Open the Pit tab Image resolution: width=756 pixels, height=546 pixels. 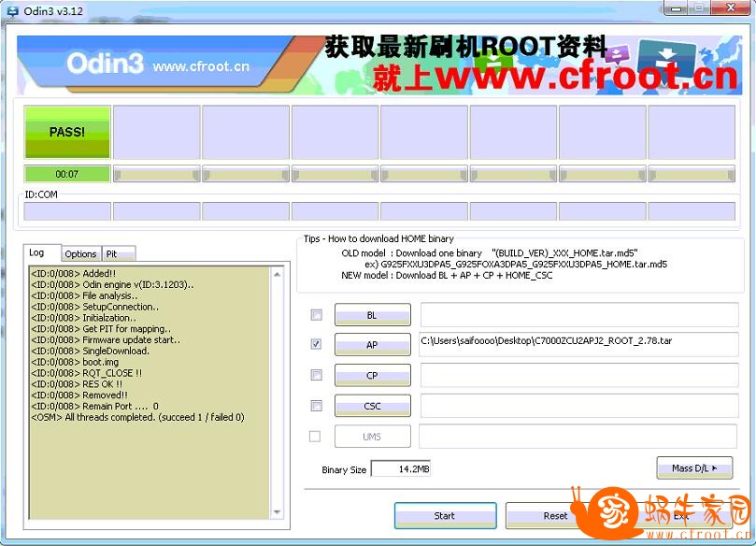pyautogui.click(x=119, y=253)
